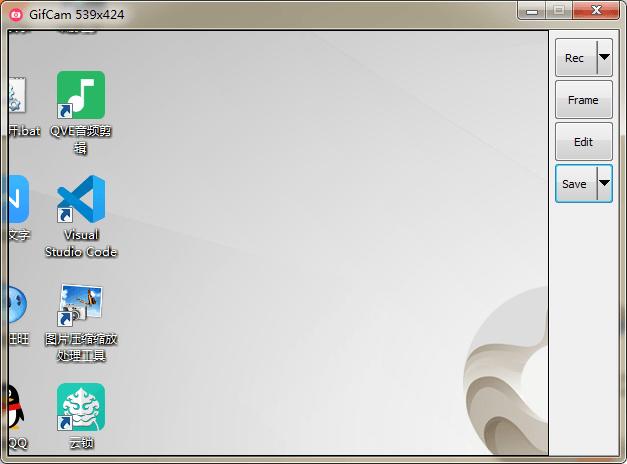
Task: Close the GifCam window
Action: pyautogui.click(x=596, y=10)
